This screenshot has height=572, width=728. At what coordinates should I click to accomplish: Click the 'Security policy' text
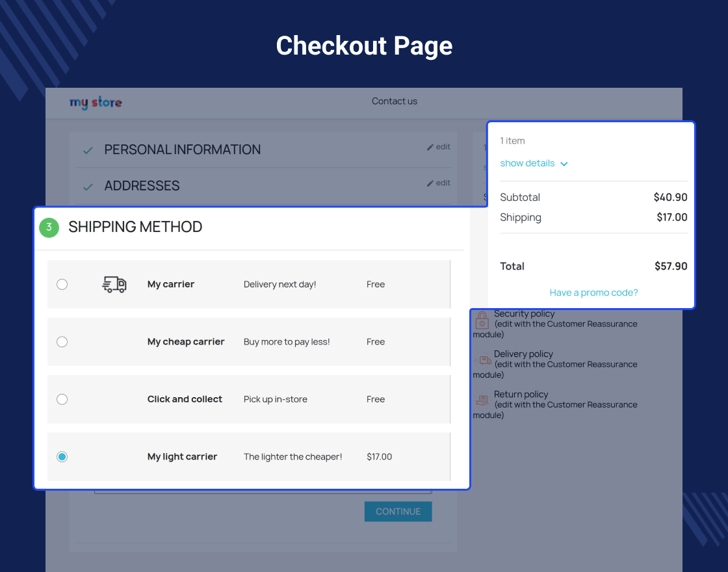pyautogui.click(x=524, y=313)
